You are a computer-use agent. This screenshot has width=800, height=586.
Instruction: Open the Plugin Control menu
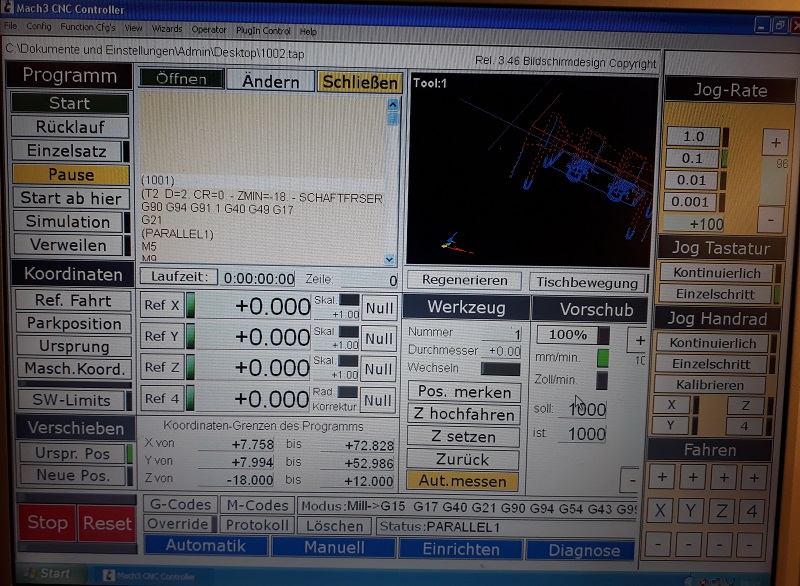coord(263,31)
